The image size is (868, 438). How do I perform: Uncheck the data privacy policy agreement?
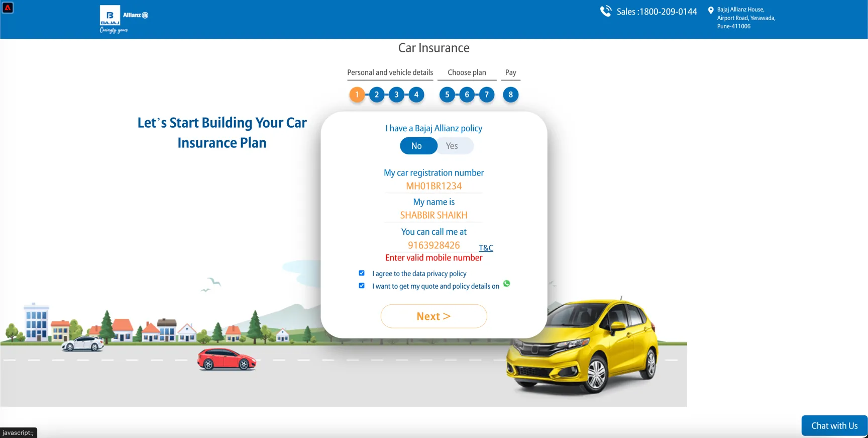point(362,273)
